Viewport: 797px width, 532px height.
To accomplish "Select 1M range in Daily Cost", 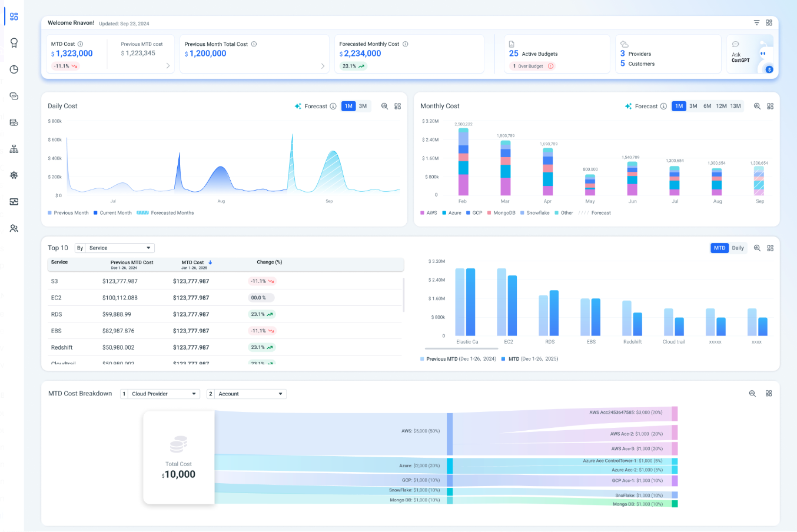I will pos(348,107).
